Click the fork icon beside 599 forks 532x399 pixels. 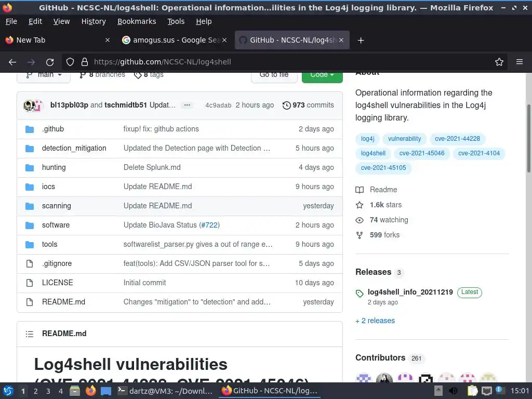[360, 235]
